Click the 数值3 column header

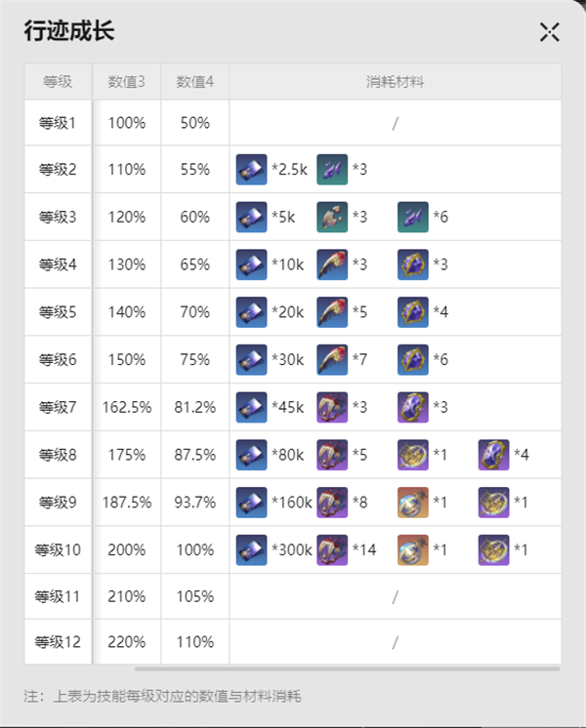(x=126, y=81)
